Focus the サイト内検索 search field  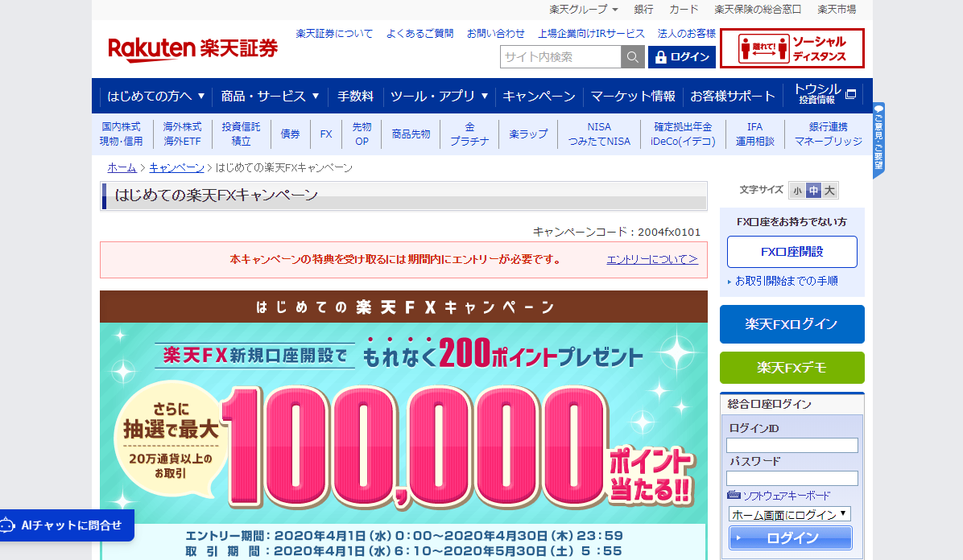[x=560, y=57]
